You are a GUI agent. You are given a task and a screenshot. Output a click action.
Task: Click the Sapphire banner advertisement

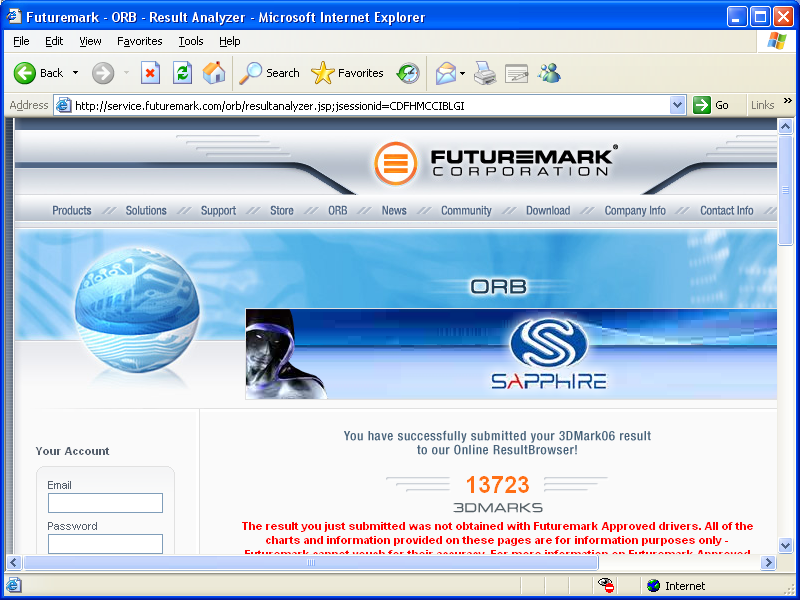[511, 354]
